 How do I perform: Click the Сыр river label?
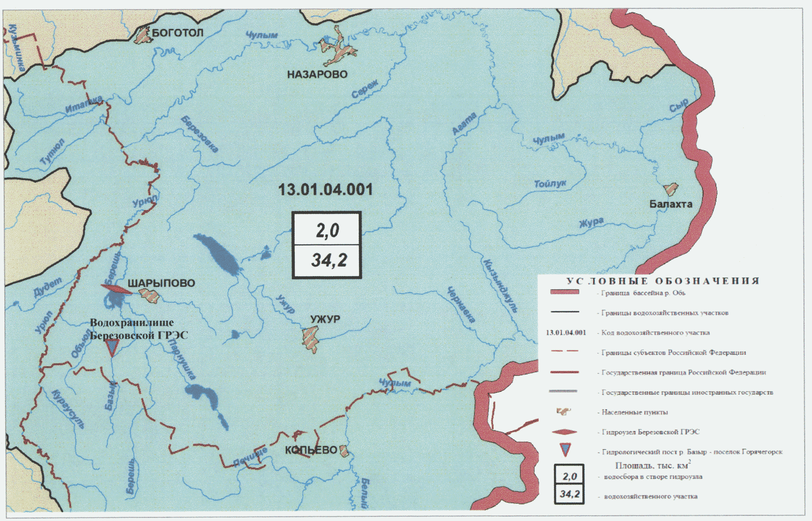[679, 106]
